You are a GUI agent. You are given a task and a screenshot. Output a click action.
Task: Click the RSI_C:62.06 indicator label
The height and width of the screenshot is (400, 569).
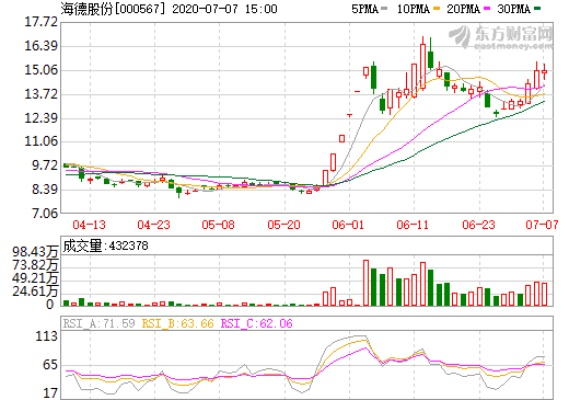[257, 323]
